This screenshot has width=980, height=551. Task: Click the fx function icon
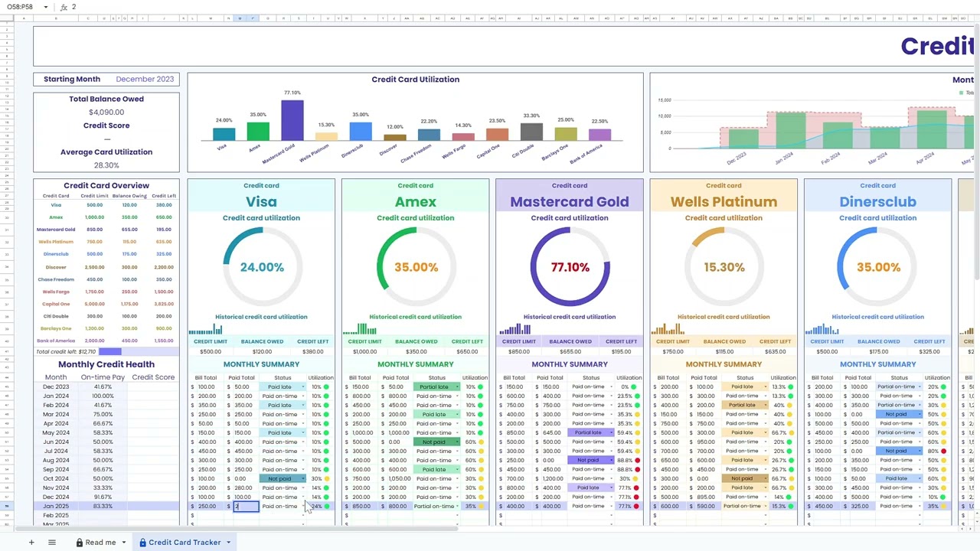64,7
